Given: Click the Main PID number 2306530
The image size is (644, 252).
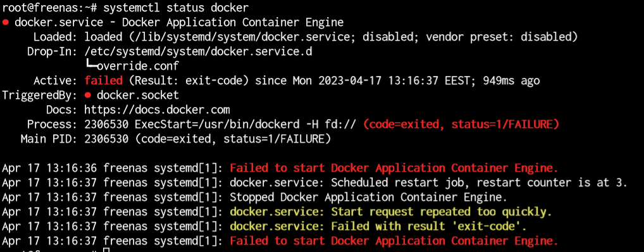Looking at the screenshot, I should [x=106, y=139].
